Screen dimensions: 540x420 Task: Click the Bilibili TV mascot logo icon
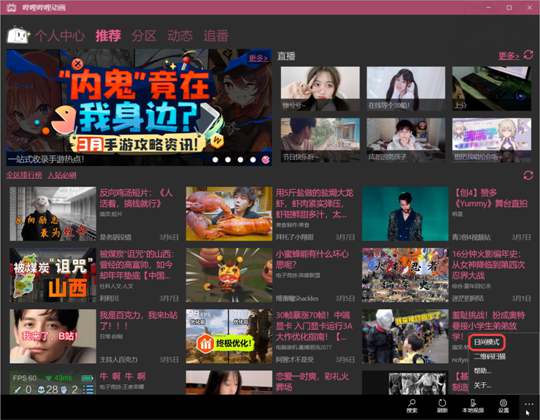[x=18, y=35]
